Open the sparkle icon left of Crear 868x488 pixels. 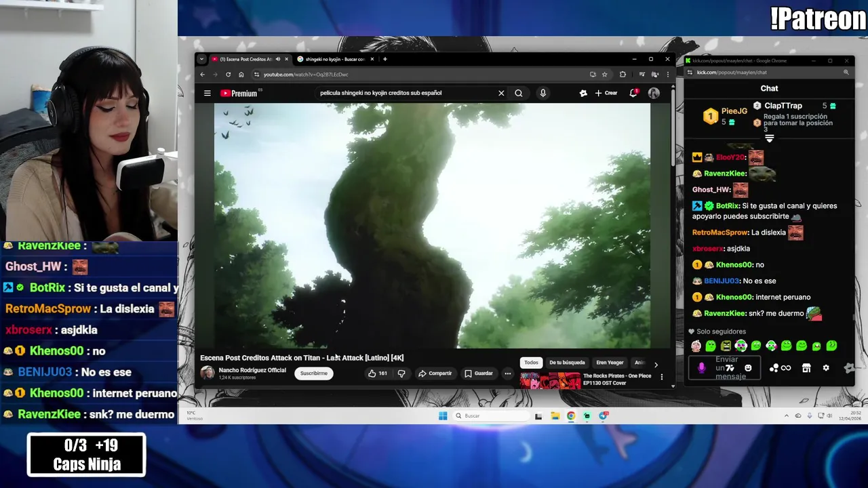(x=583, y=94)
